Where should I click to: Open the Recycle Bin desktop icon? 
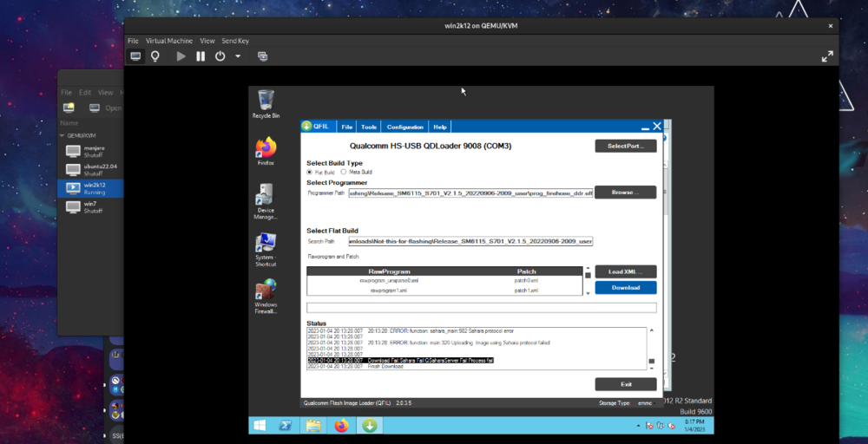pyautogui.click(x=266, y=105)
